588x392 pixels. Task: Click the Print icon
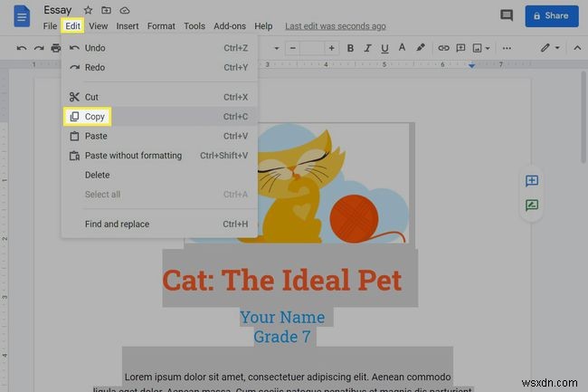(x=56, y=48)
